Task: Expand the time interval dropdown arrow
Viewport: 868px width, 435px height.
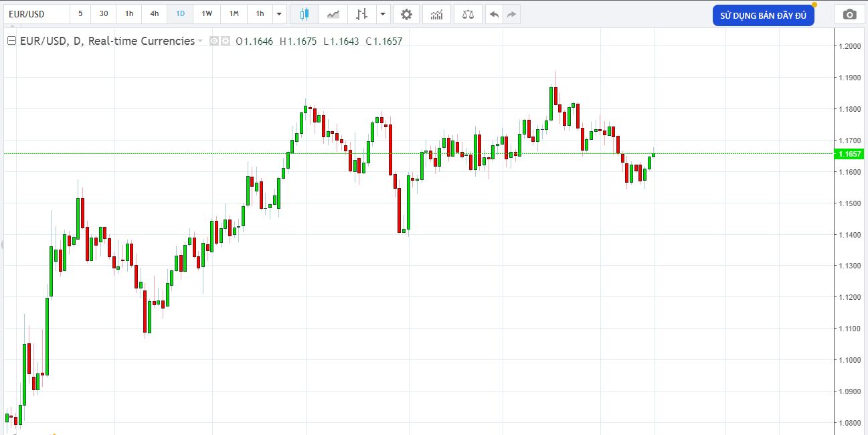Action: [x=280, y=14]
